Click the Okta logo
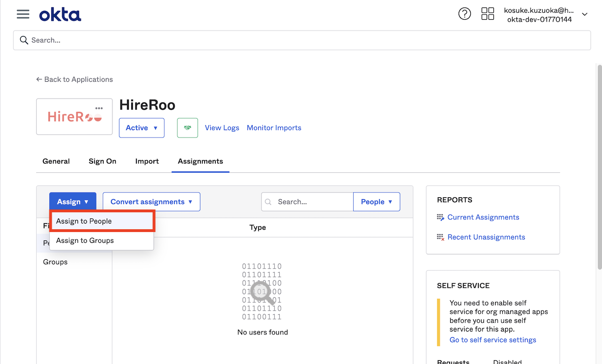 60,15
